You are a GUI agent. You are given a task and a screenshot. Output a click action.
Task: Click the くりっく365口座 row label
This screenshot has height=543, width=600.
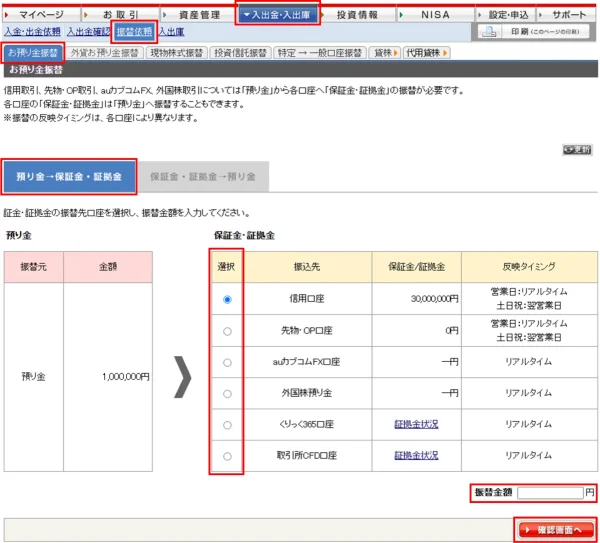point(307,424)
